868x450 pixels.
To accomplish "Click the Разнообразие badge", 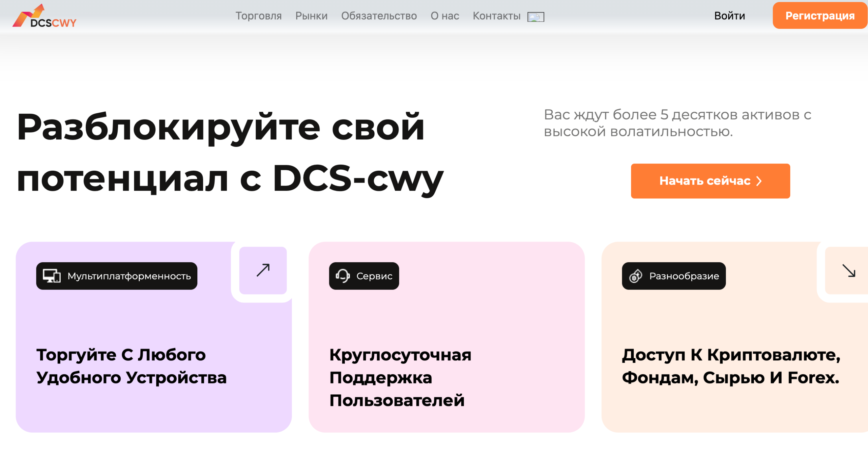I will [673, 276].
